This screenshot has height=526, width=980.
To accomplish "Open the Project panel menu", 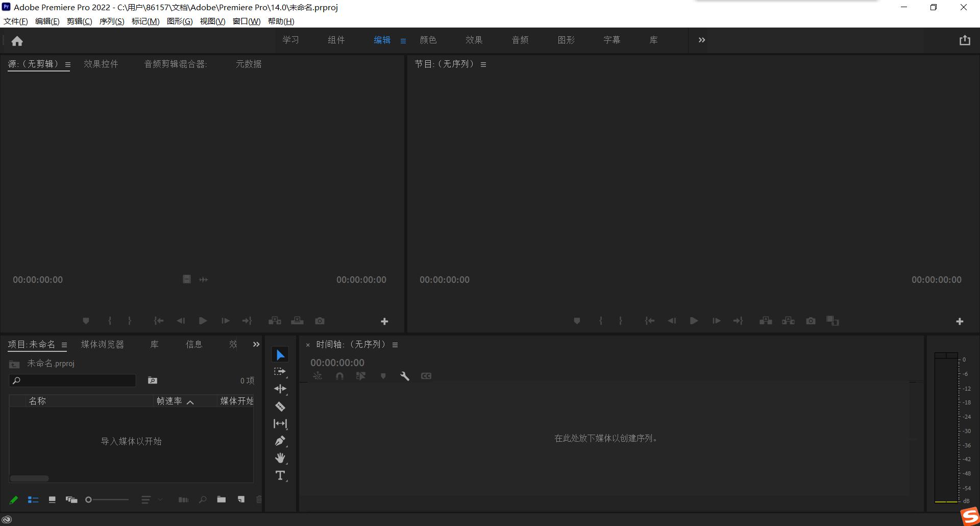I will pos(64,345).
